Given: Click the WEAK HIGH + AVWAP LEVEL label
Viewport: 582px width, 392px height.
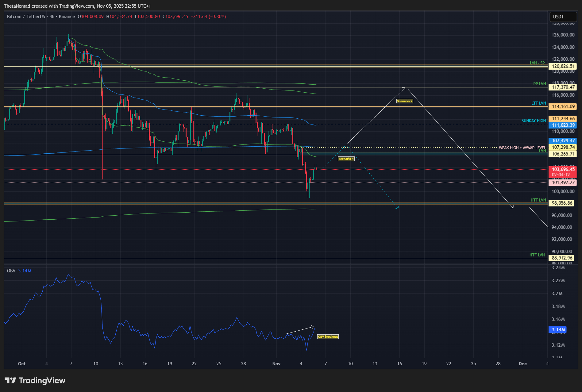Looking at the screenshot, I should [x=522, y=148].
